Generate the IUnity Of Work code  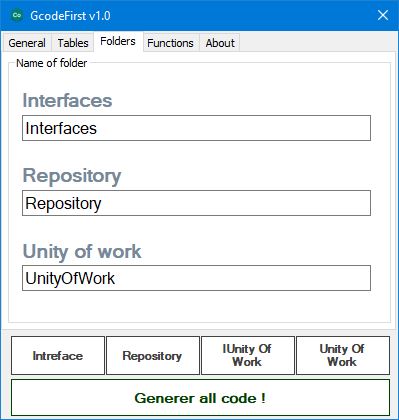click(x=248, y=356)
